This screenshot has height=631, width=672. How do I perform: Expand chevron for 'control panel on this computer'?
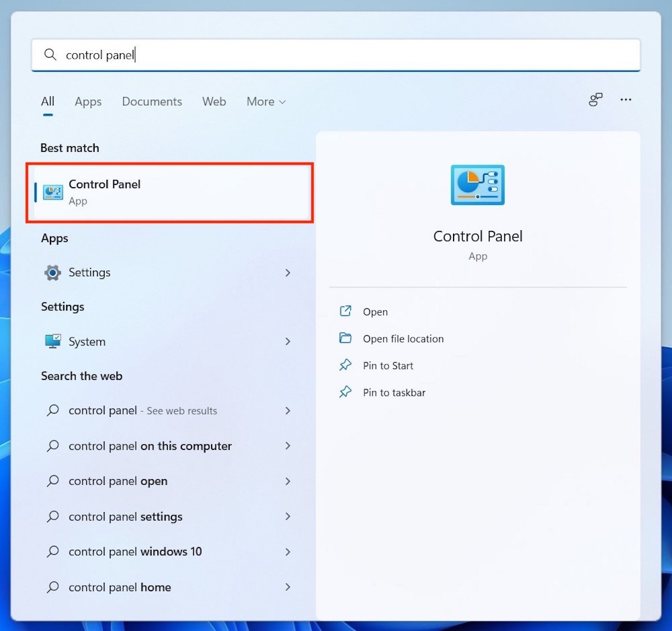coord(288,446)
